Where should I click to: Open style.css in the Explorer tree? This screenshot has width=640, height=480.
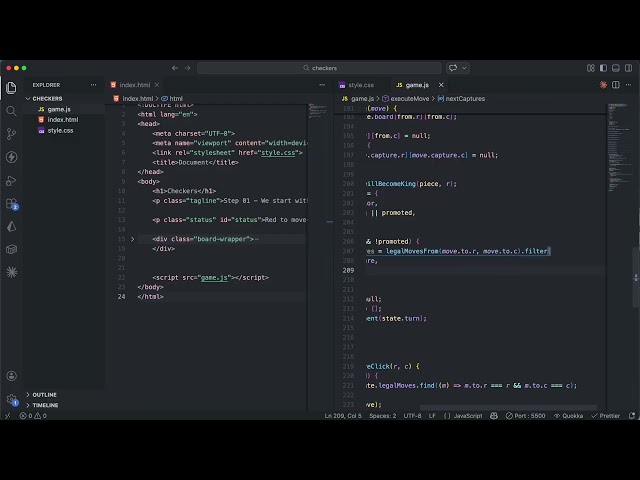click(x=64, y=131)
